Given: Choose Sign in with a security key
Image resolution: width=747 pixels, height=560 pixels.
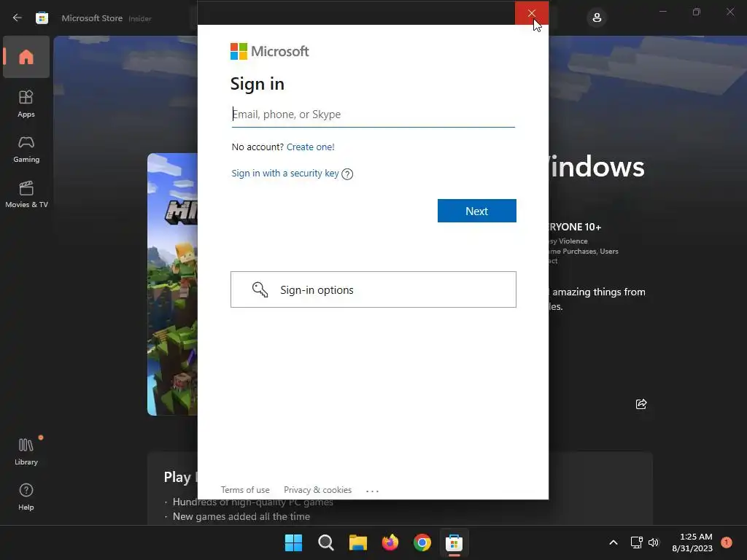Looking at the screenshot, I should point(285,174).
